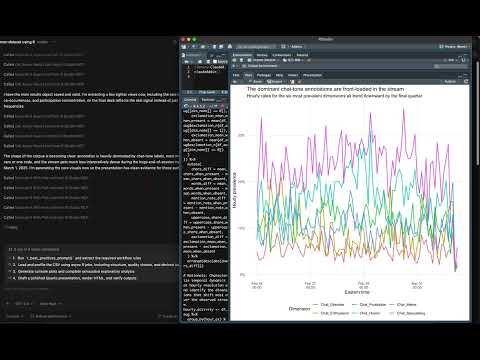Load workspace using the open icon
This screenshot has width=480, height=360.
235,60
